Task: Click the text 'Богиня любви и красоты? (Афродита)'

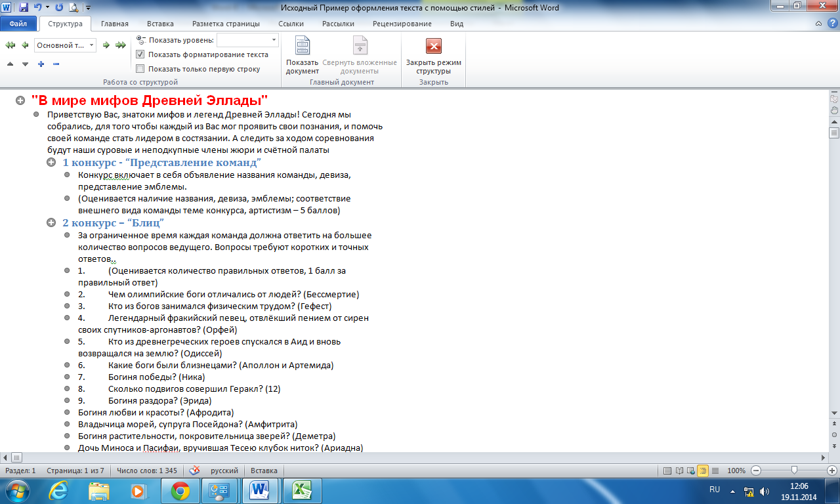Action: point(156,412)
